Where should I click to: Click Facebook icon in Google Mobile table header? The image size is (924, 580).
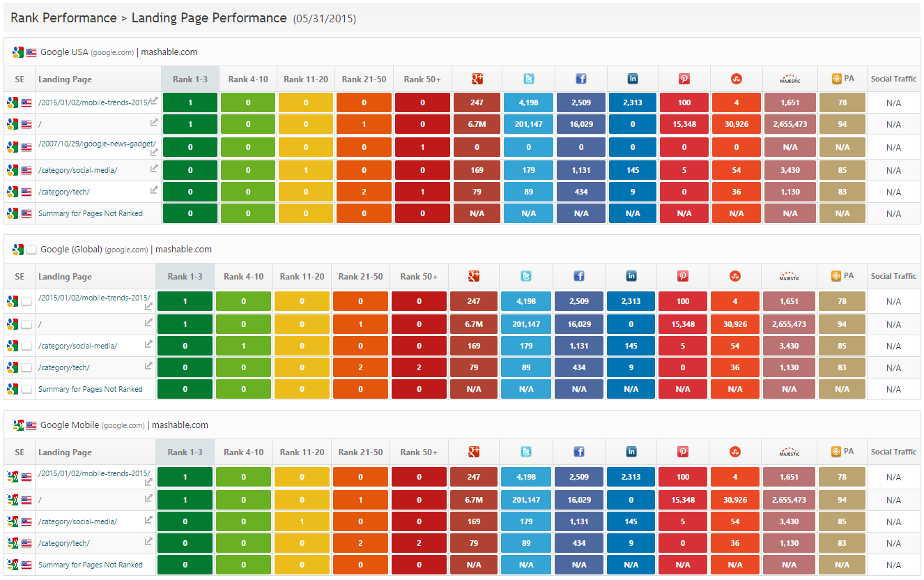579,452
